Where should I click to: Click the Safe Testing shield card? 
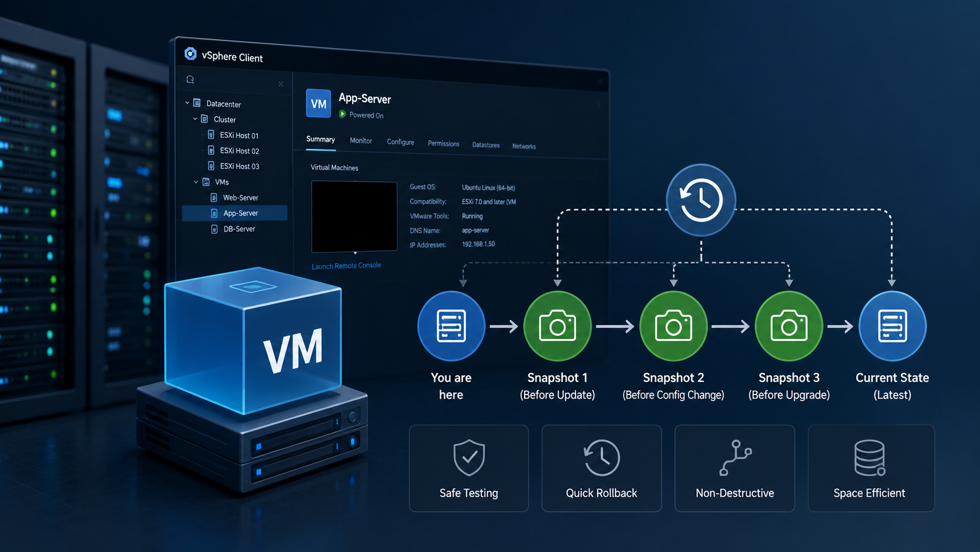469,468
